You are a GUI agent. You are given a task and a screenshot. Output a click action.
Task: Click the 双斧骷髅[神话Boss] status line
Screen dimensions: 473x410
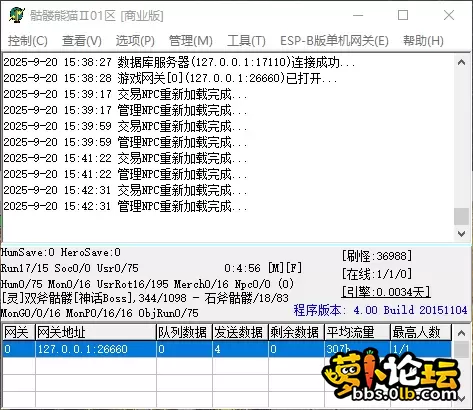click(x=145, y=298)
